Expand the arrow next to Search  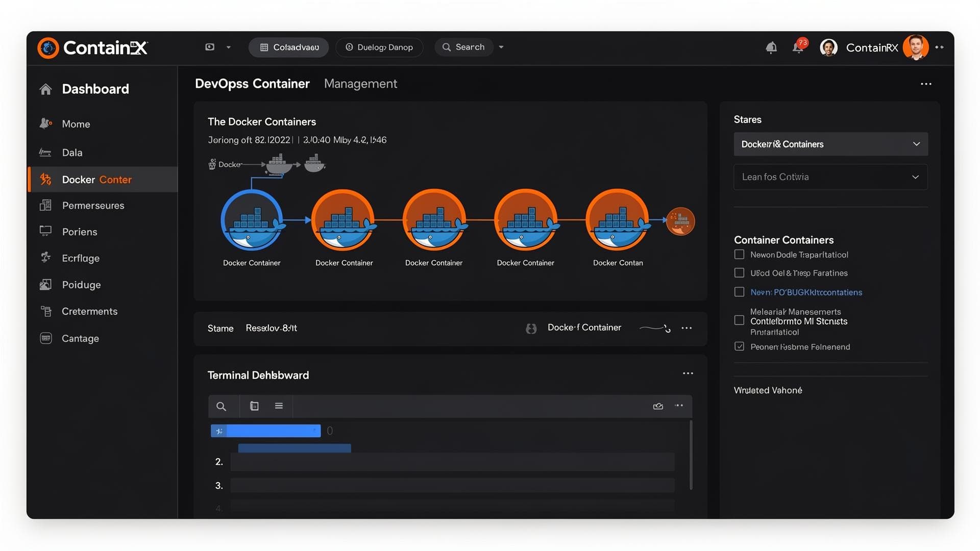tap(501, 47)
